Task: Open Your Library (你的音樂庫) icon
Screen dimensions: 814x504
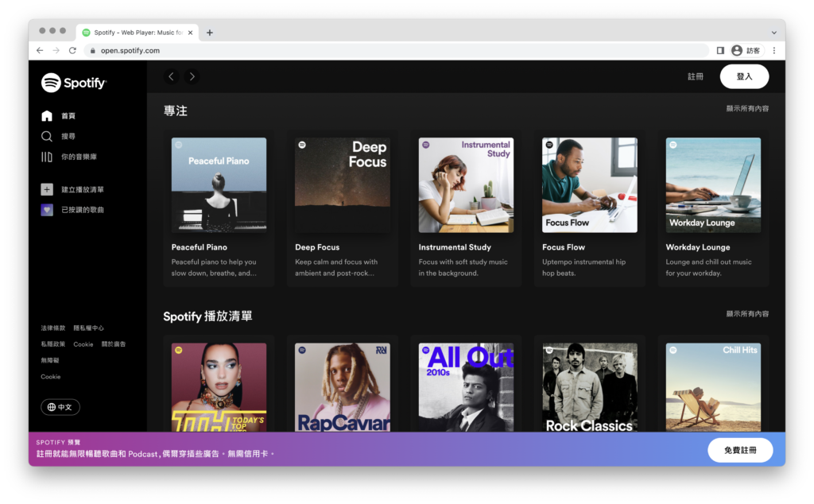Action: coord(47,157)
